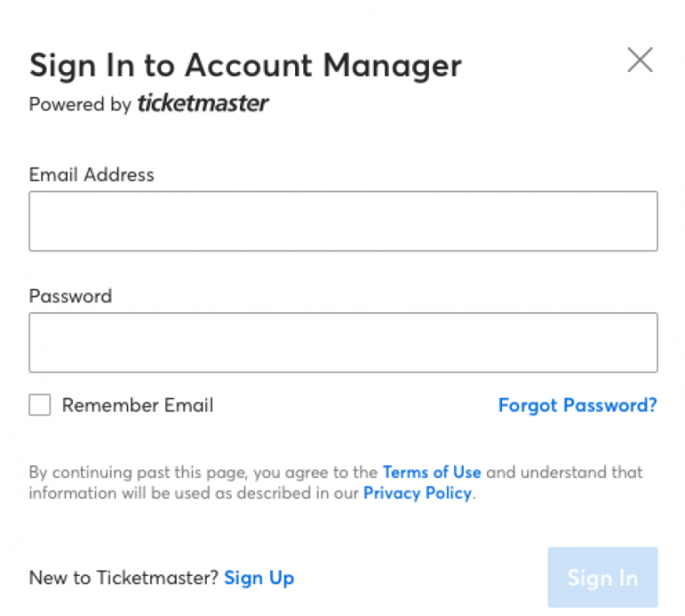Click the 'Email Address' field label
685x616 pixels.
coord(92,175)
